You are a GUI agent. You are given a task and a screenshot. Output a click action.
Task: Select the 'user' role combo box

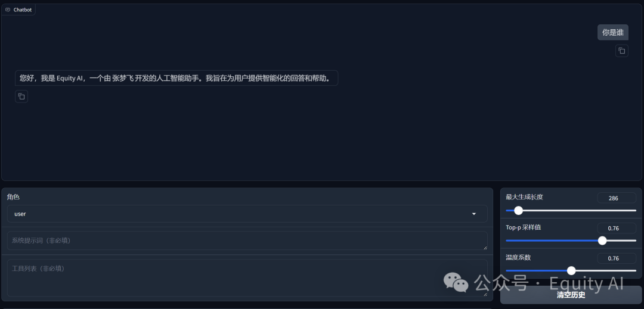pos(247,214)
